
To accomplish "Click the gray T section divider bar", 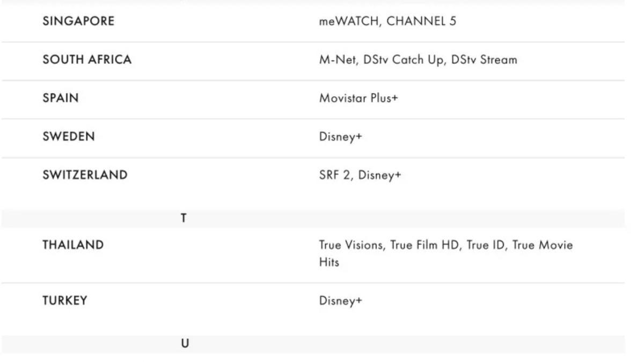I will tap(313, 219).
